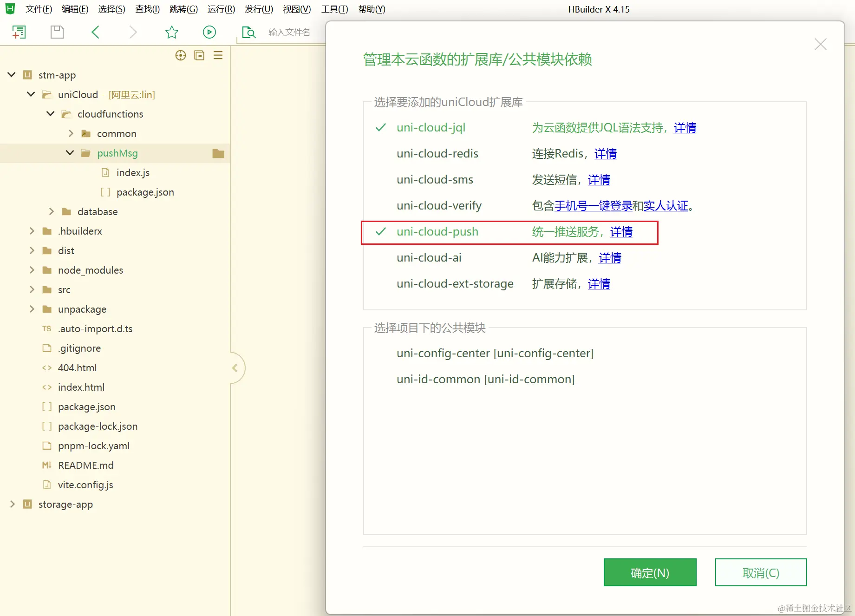Image resolution: width=855 pixels, height=616 pixels.
Task: Collapse the stm-app project
Action: point(12,75)
